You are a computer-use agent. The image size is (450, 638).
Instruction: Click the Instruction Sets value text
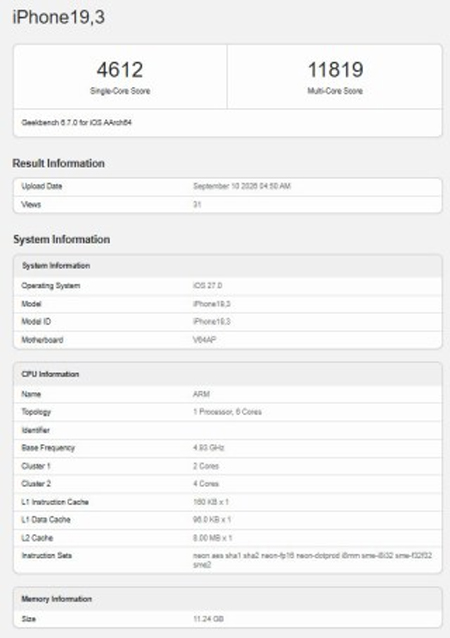(312, 560)
